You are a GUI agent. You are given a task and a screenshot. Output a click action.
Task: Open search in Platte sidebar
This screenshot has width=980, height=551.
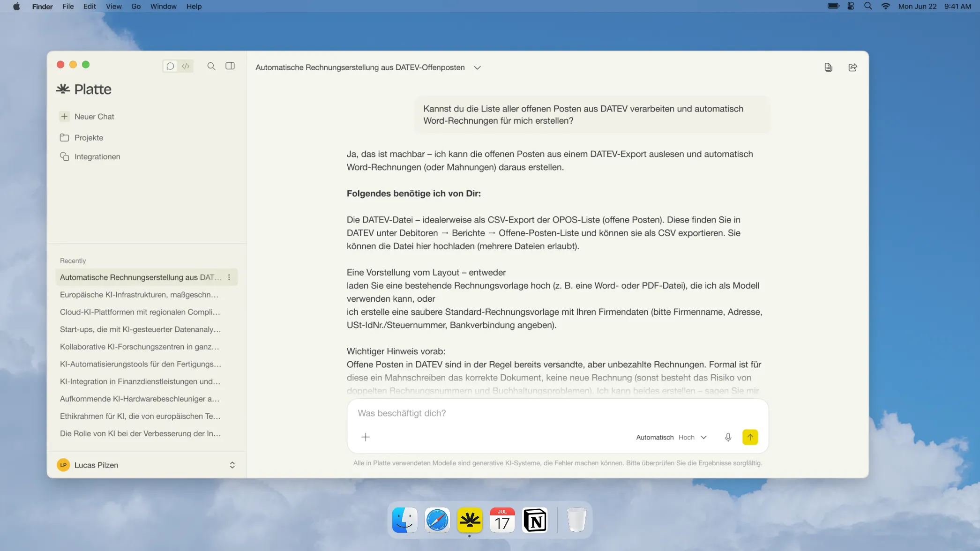point(211,66)
